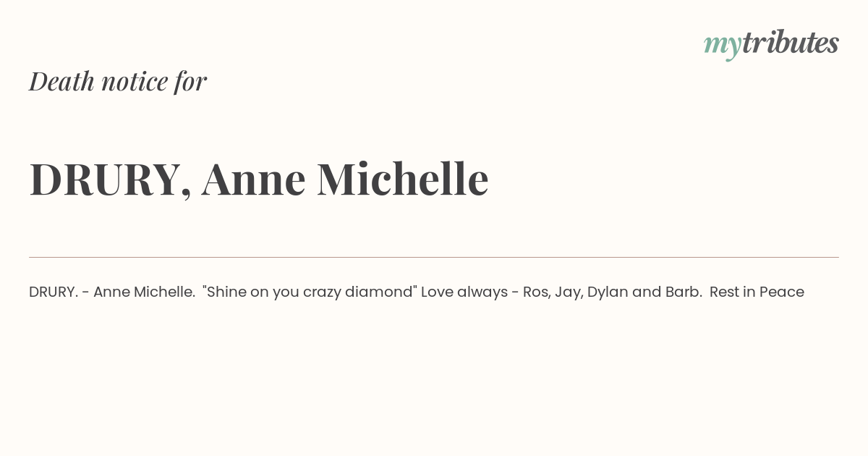Click the name "Ros" in the notice
This screenshot has height=456, width=868.
[536, 292]
